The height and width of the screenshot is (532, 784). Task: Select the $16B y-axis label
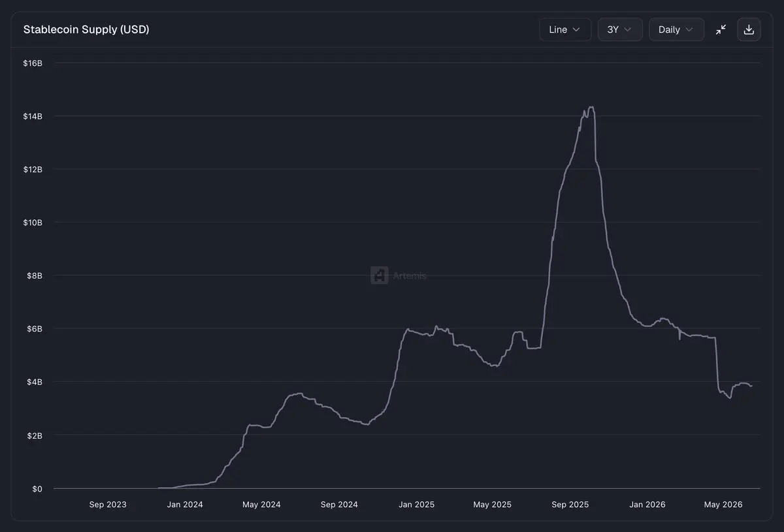tap(32, 63)
